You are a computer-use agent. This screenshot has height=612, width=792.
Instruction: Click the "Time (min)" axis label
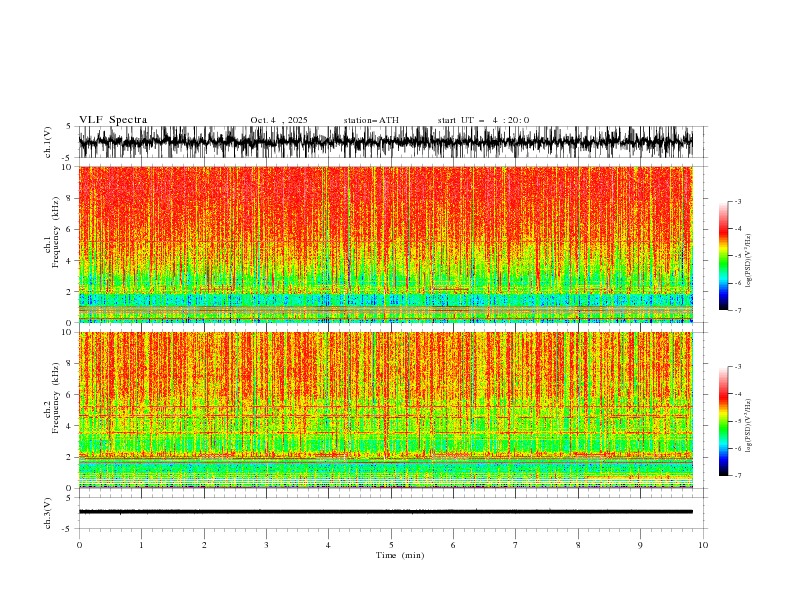click(x=400, y=555)
